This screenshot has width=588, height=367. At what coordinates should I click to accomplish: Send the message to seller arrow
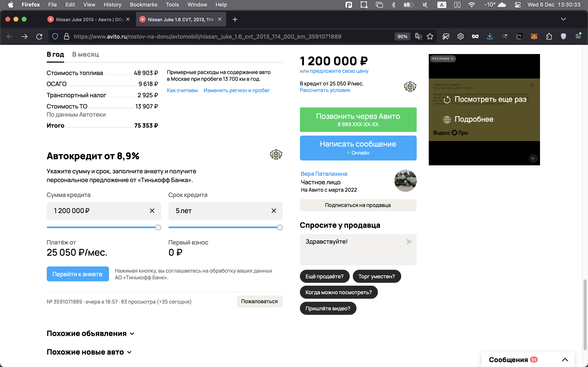pos(409,242)
